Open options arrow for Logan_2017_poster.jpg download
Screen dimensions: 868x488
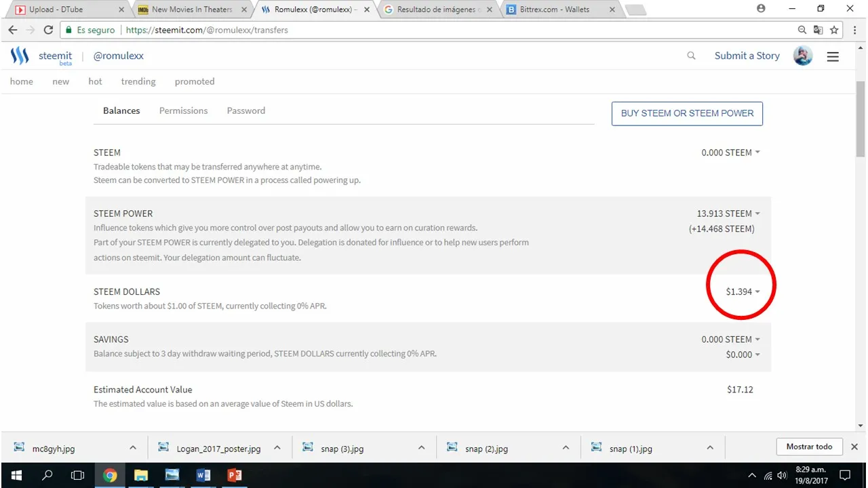click(x=277, y=447)
